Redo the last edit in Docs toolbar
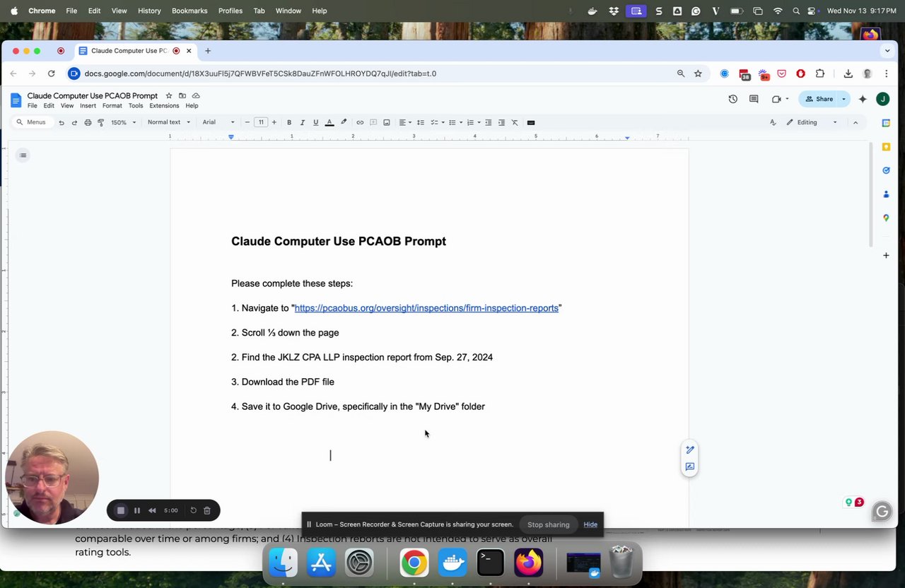Viewport: 905px width, 588px height. (74, 122)
